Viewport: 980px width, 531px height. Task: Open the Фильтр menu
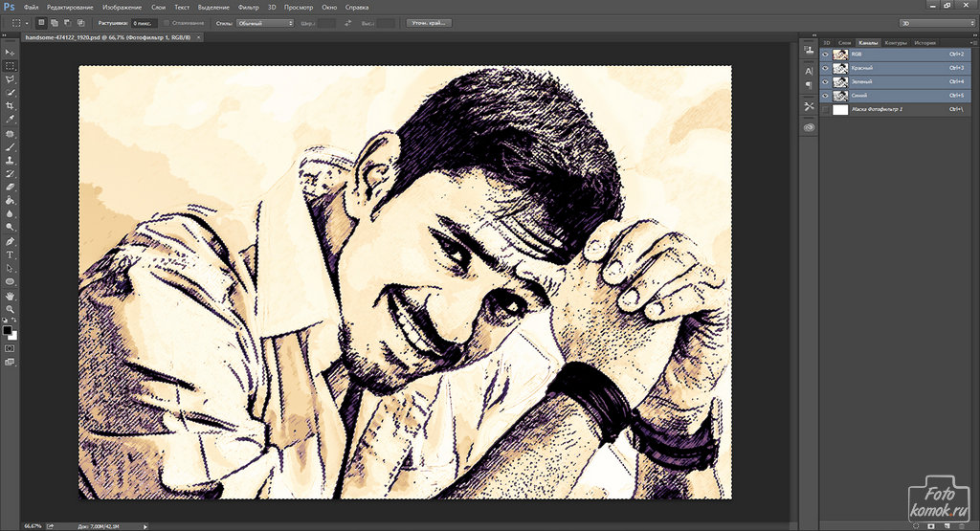coord(248,8)
